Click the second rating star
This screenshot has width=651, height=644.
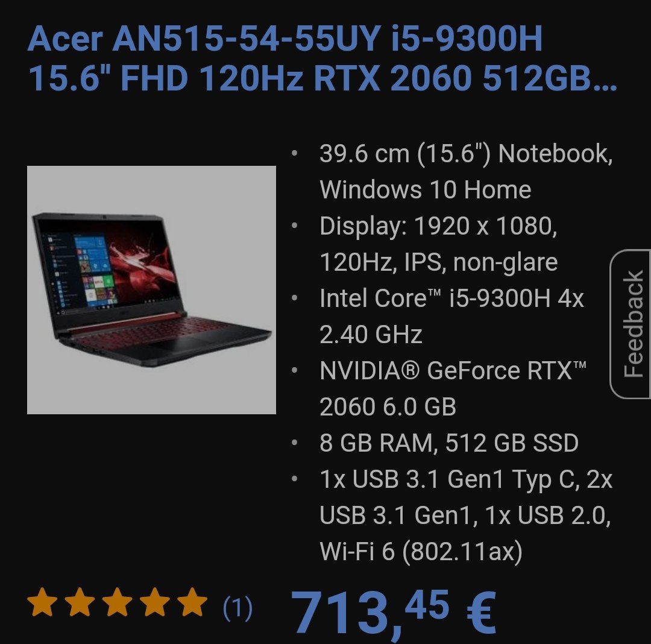[80, 602]
